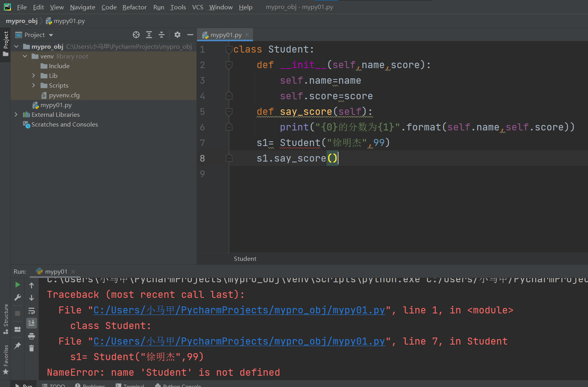Toggle scroll to end of console
Screen dimensions: 588x387
pyautogui.click(x=32, y=323)
